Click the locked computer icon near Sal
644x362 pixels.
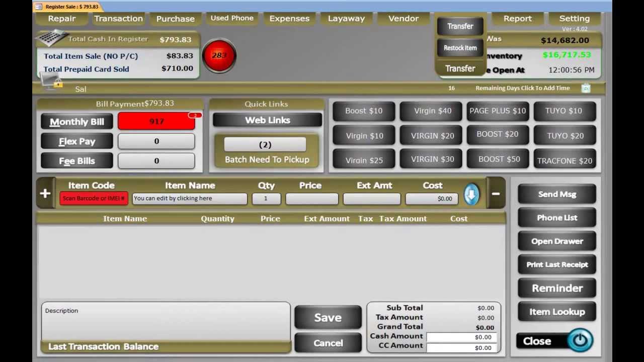pyautogui.click(x=51, y=81)
